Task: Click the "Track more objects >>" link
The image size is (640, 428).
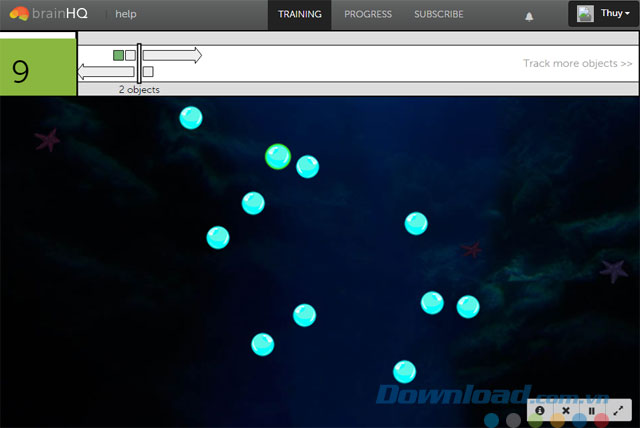Action: (x=577, y=64)
